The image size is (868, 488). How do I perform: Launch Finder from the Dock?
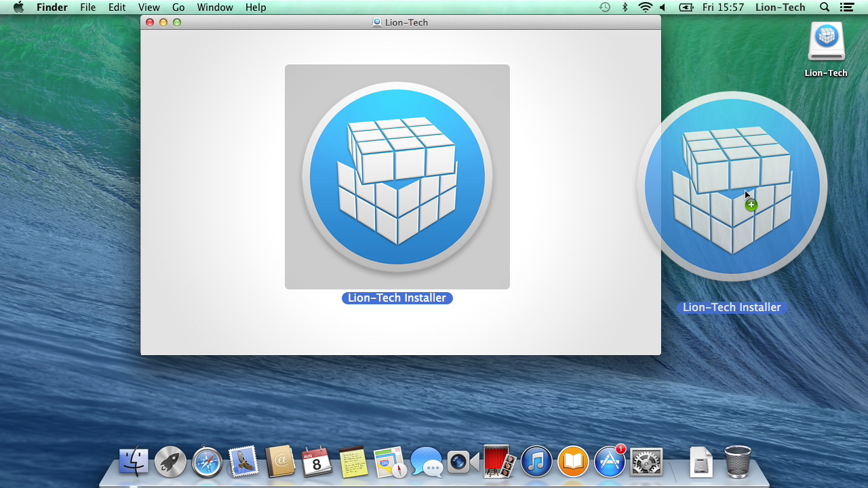tap(134, 462)
